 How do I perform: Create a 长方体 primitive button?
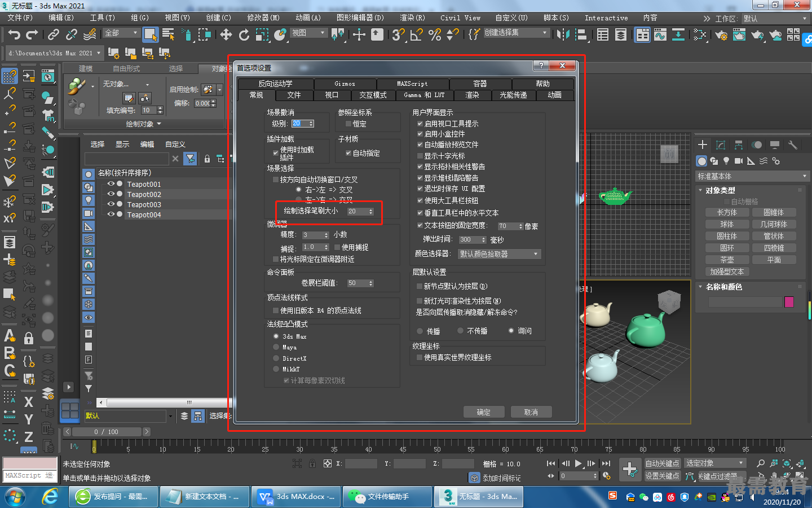[x=727, y=212]
